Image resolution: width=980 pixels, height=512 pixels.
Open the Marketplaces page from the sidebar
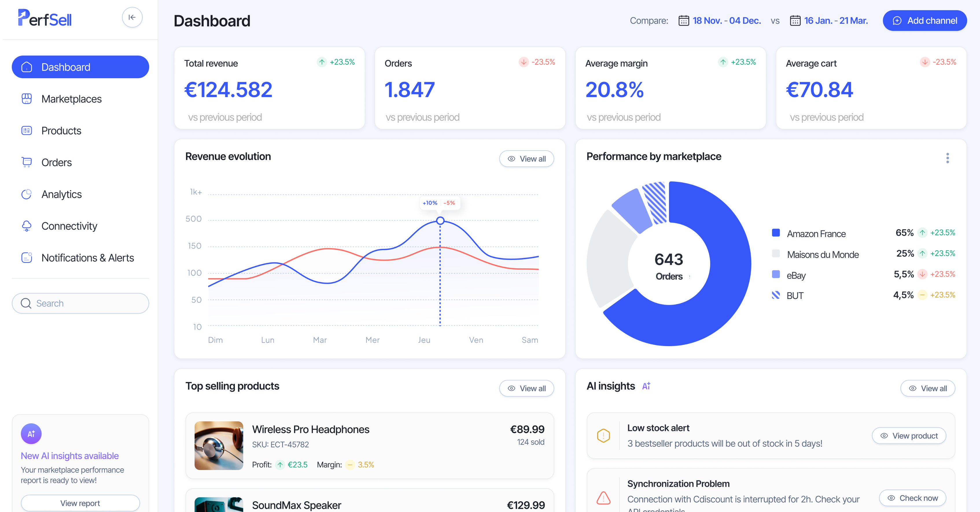[x=71, y=99]
